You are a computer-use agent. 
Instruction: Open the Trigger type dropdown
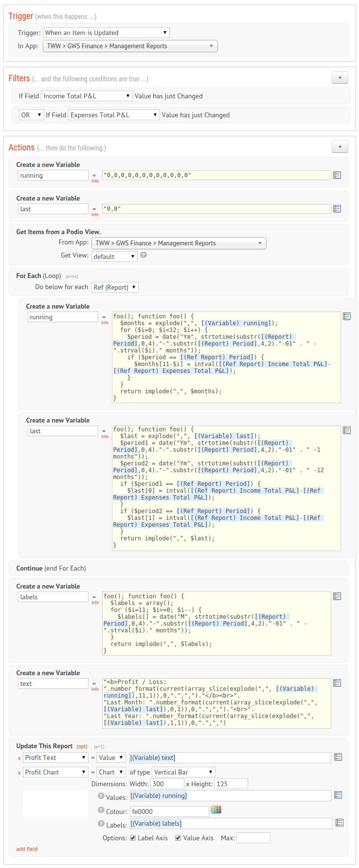click(106, 33)
